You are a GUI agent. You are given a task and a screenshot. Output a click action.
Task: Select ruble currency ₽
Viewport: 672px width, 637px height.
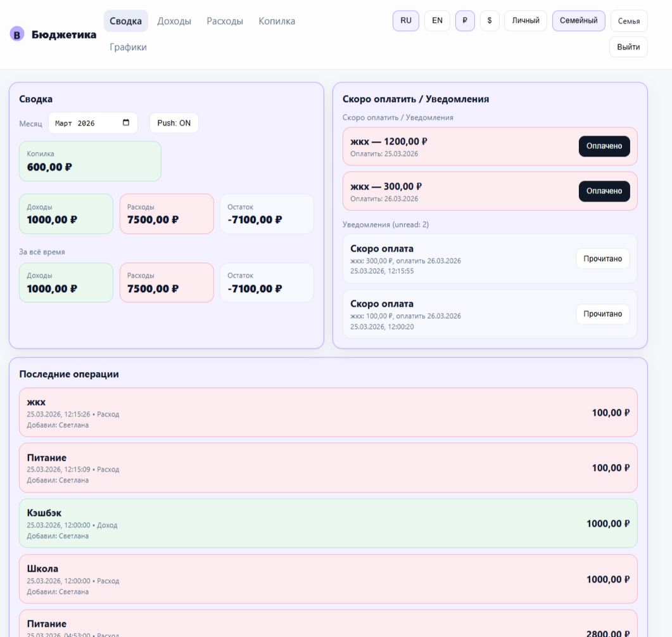465,20
